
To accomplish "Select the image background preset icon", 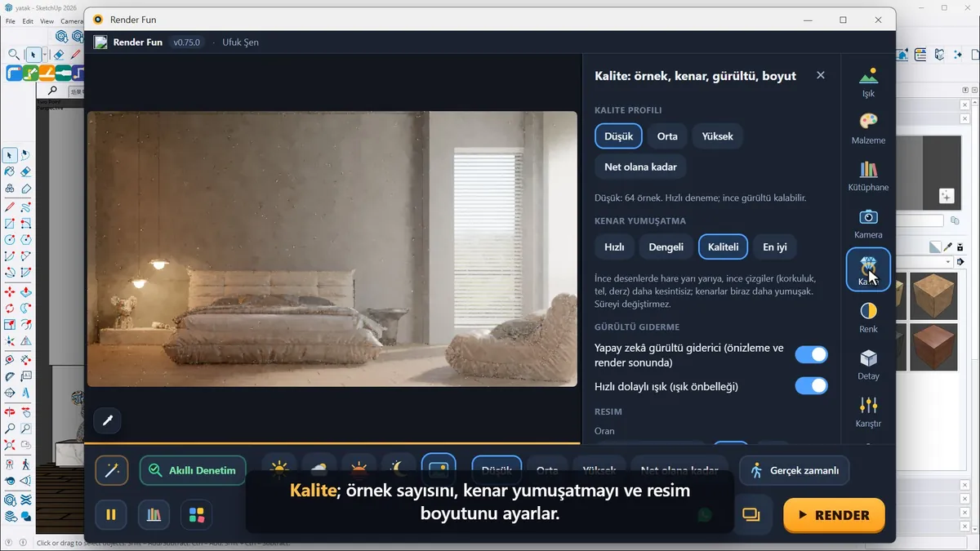I will [439, 469].
